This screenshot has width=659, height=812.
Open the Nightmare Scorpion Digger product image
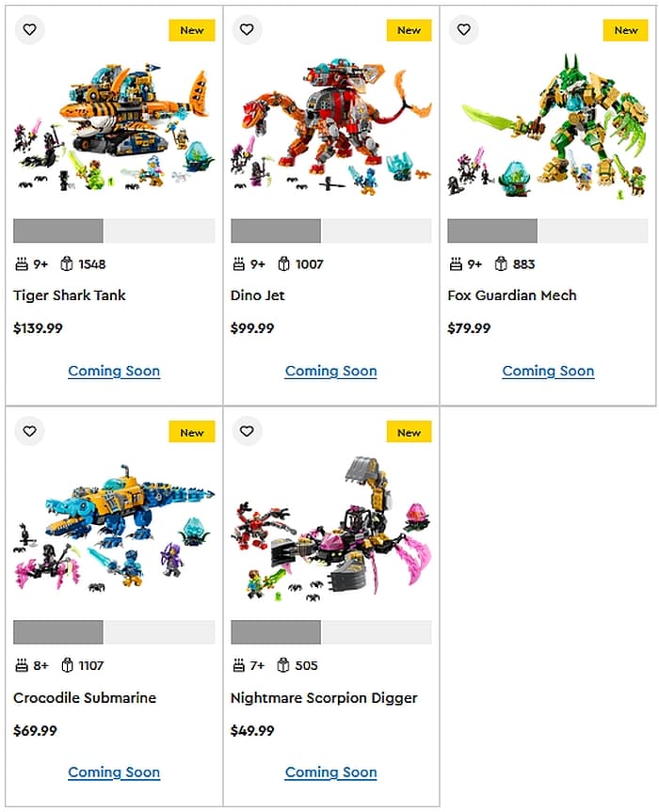coord(330,528)
